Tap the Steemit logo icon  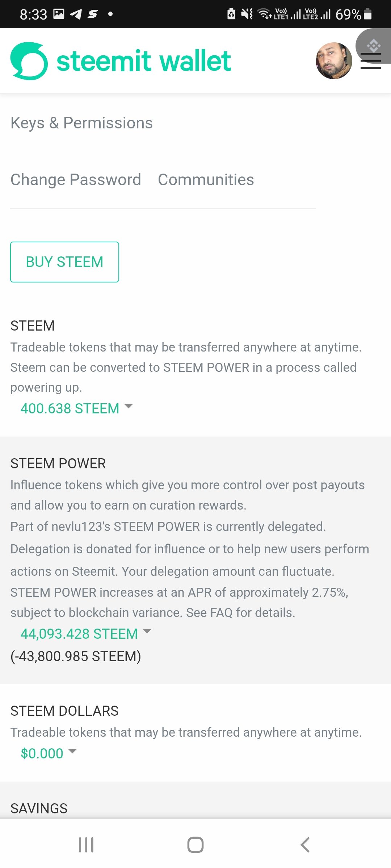tap(29, 61)
